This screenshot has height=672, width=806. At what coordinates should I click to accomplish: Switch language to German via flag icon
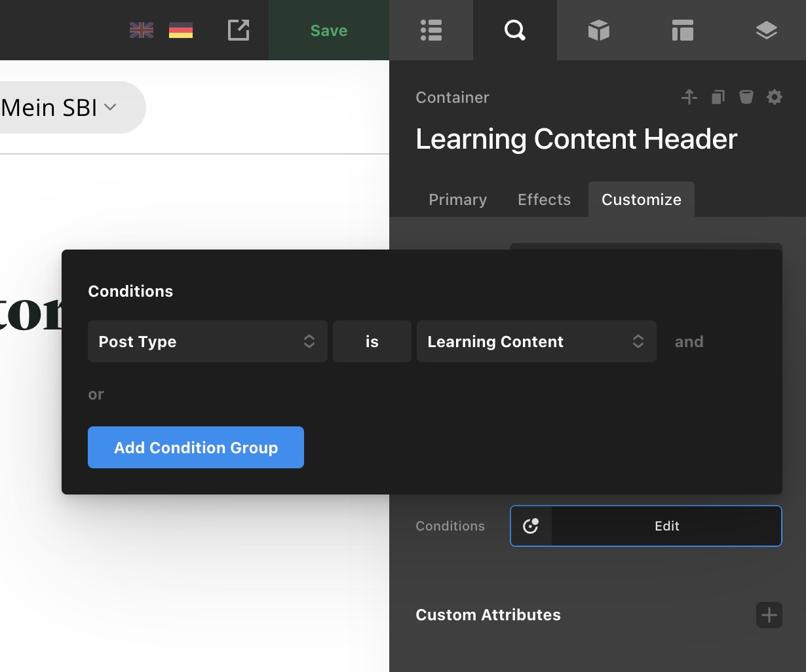pyautogui.click(x=181, y=30)
